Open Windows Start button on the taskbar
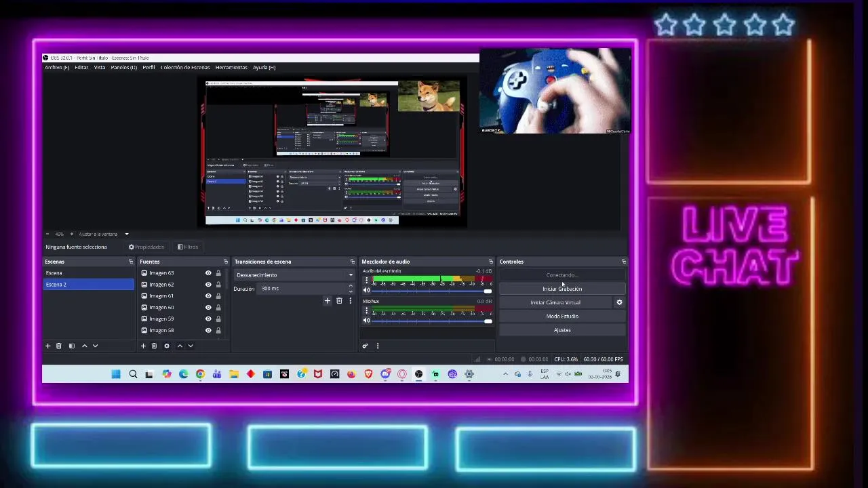The height and width of the screenshot is (488, 868). (x=116, y=374)
